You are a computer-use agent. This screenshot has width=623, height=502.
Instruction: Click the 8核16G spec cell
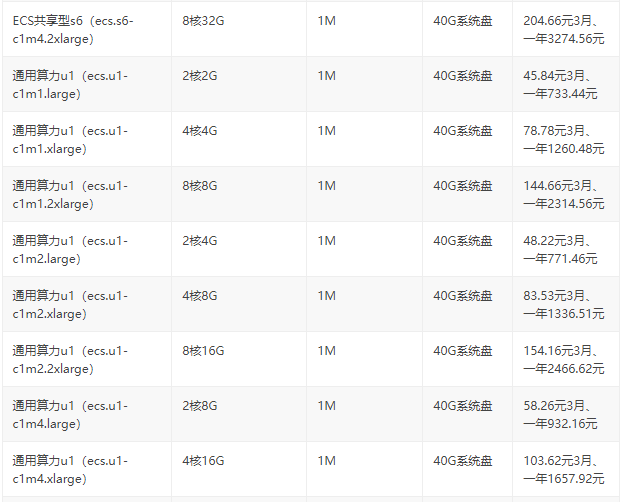click(203, 350)
